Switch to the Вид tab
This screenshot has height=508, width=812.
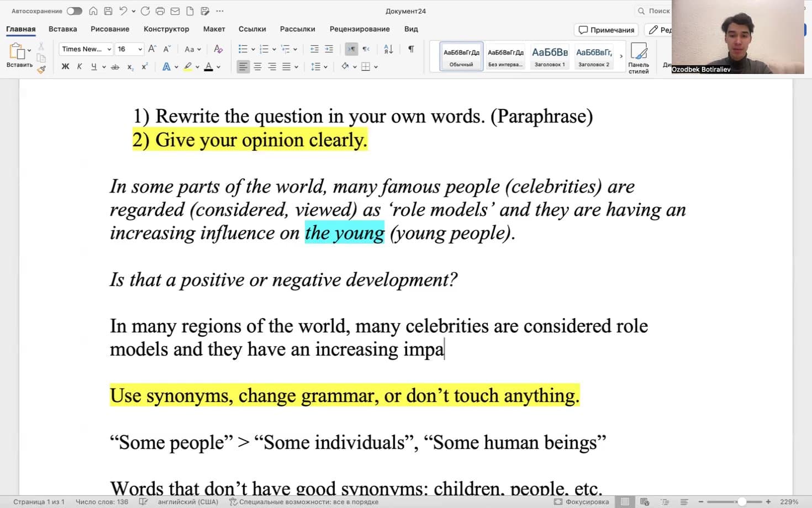pos(411,29)
